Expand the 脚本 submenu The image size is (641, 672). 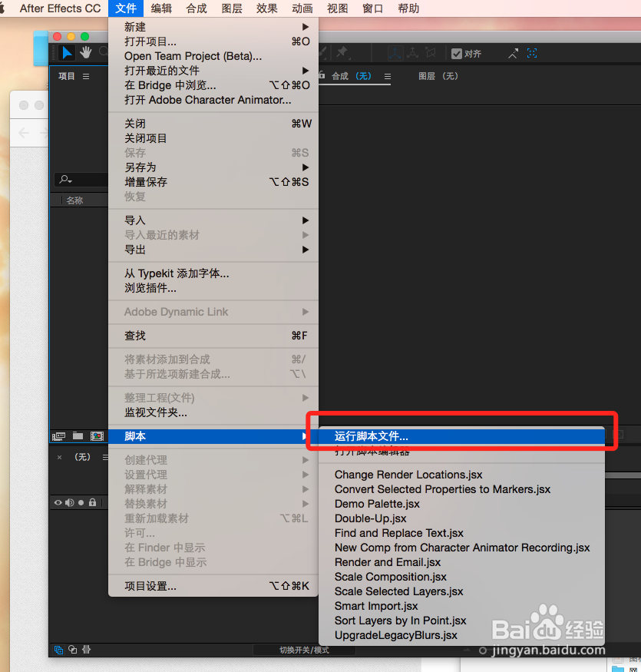(x=213, y=436)
